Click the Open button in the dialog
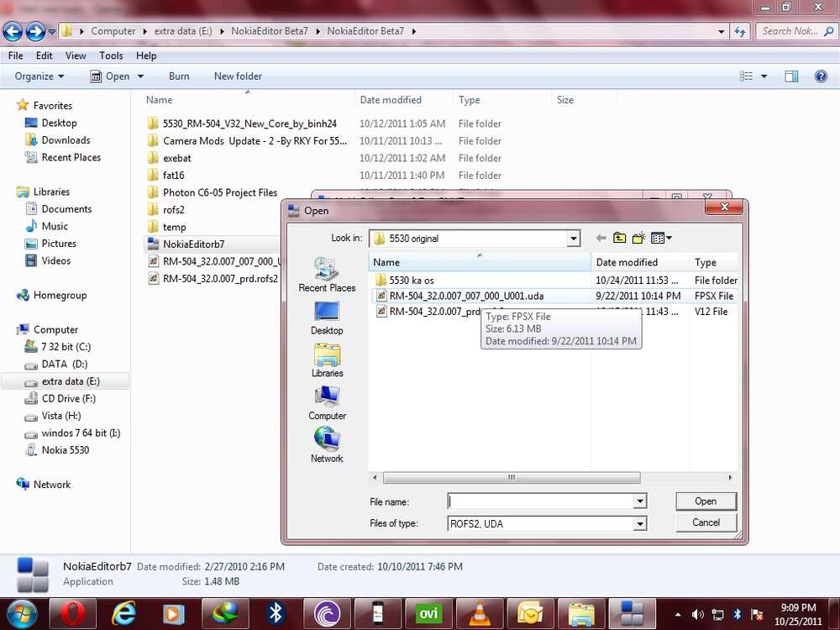The image size is (840, 630). [x=706, y=501]
